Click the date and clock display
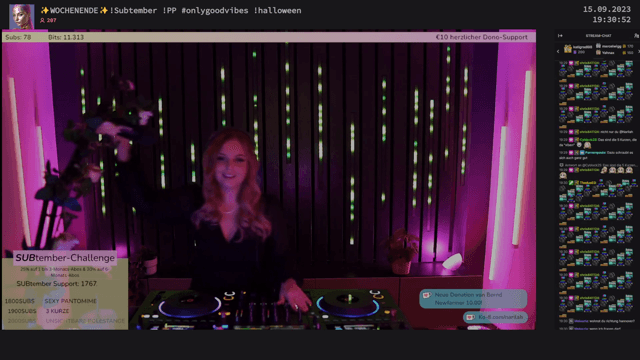Image resolution: width=640 pixels, height=360 pixels. [607, 14]
